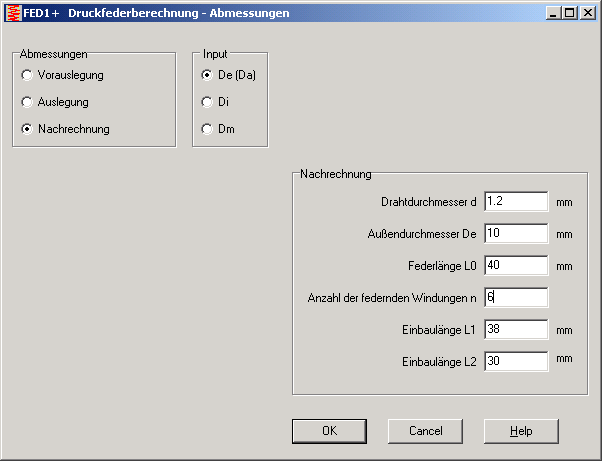602x461 pixels.
Task: Click into the Federlänge L0 field
Action: pos(516,266)
